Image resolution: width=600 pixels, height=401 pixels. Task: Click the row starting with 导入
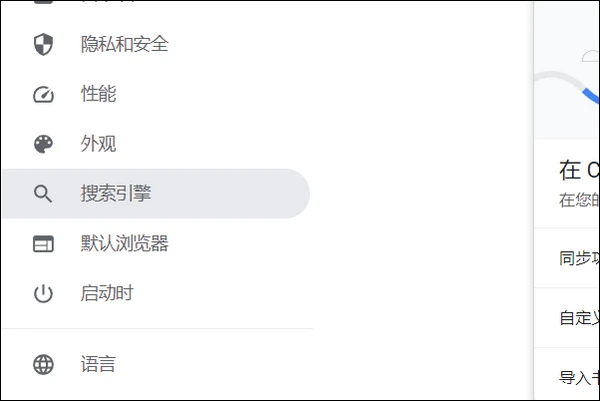579,378
